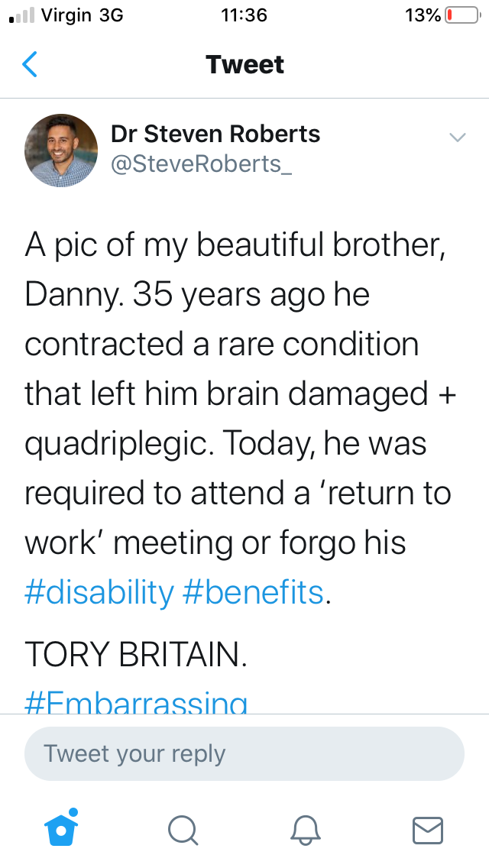Open the #benefits hashtag
The height and width of the screenshot is (868, 489).
coord(253,592)
